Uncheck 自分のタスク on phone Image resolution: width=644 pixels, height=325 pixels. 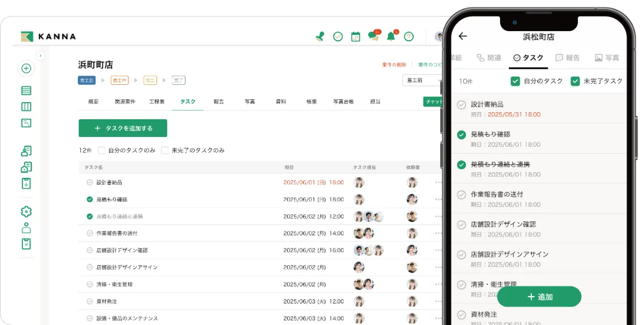(x=515, y=81)
